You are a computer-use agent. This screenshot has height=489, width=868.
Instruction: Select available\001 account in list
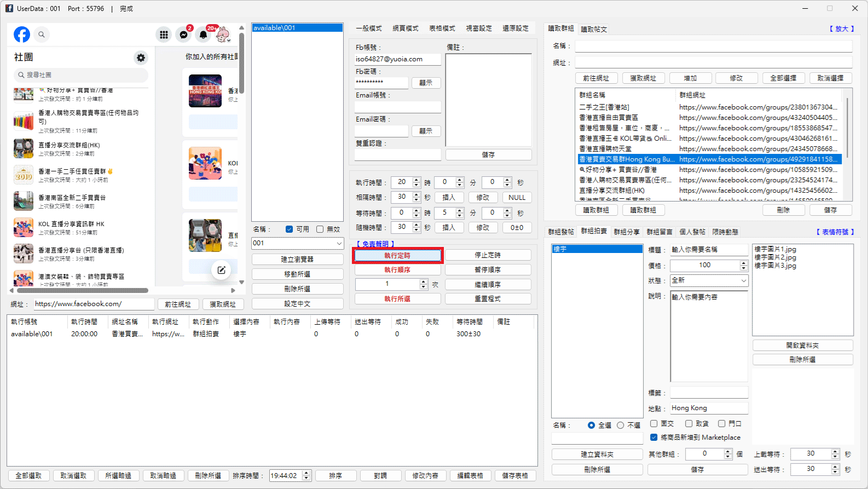297,28
